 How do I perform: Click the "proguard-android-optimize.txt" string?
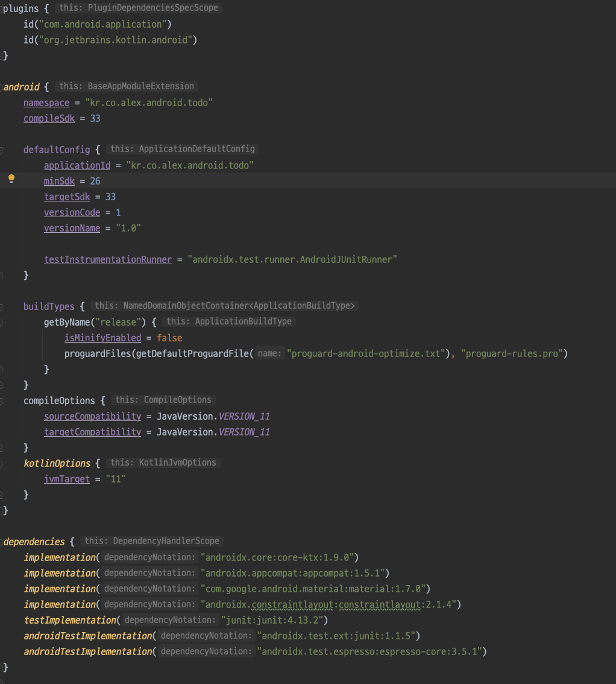coord(365,354)
